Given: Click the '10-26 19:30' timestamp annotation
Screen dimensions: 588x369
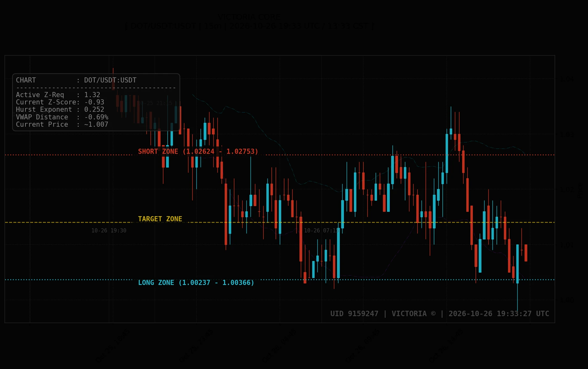Looking at the screenshot, I should point(109,231).
